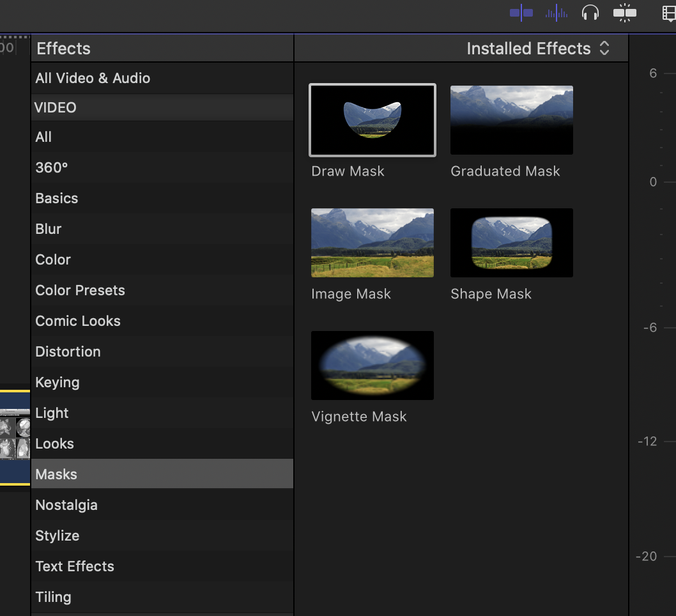Select the Vignette Mask effect thumbnail
Image resolution: width=676 pixels, height=616 pixels.
373,366
